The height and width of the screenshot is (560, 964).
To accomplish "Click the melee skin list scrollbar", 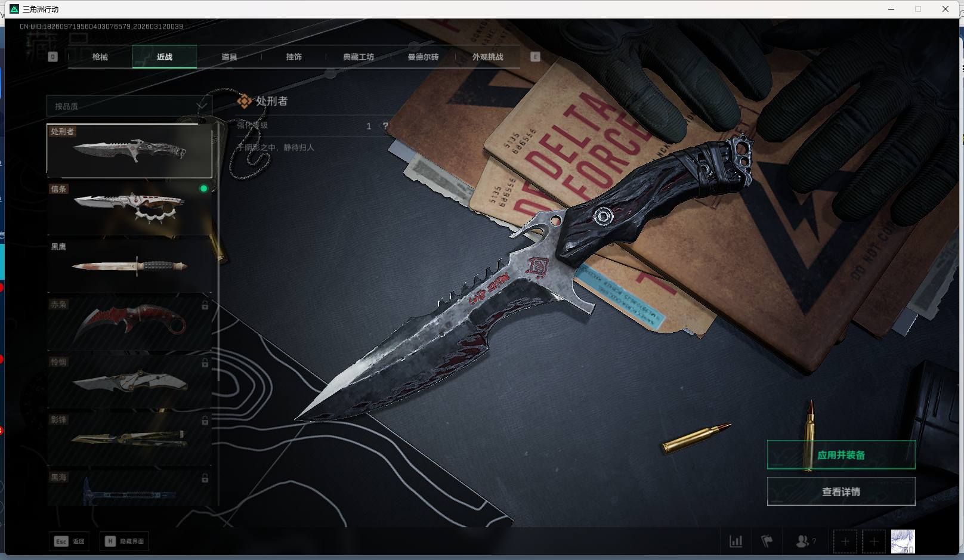I will 218,253.
